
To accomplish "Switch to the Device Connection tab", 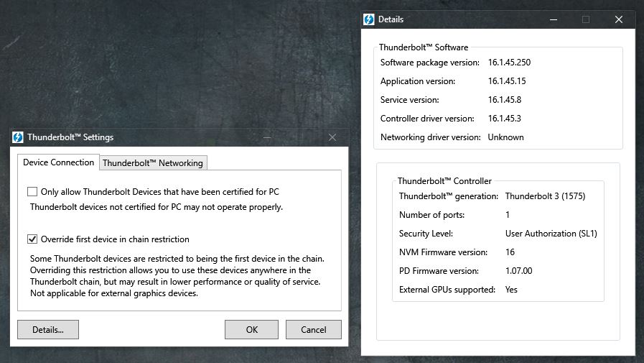I will pos(58,162).
